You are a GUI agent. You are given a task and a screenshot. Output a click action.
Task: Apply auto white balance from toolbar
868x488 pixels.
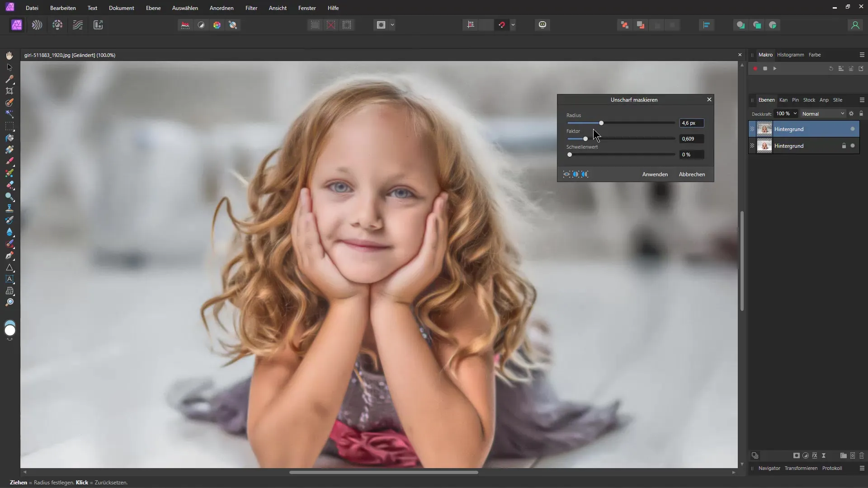[233, 25]
